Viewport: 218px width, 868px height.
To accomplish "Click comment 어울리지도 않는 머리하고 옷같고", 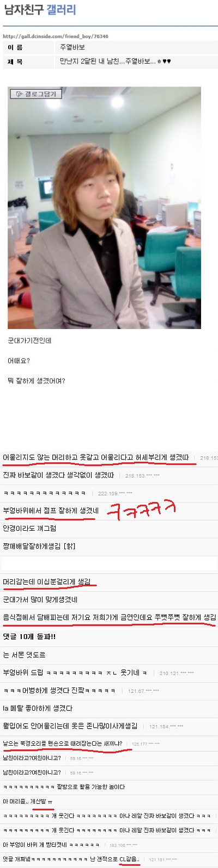I will tap(96, 457).
